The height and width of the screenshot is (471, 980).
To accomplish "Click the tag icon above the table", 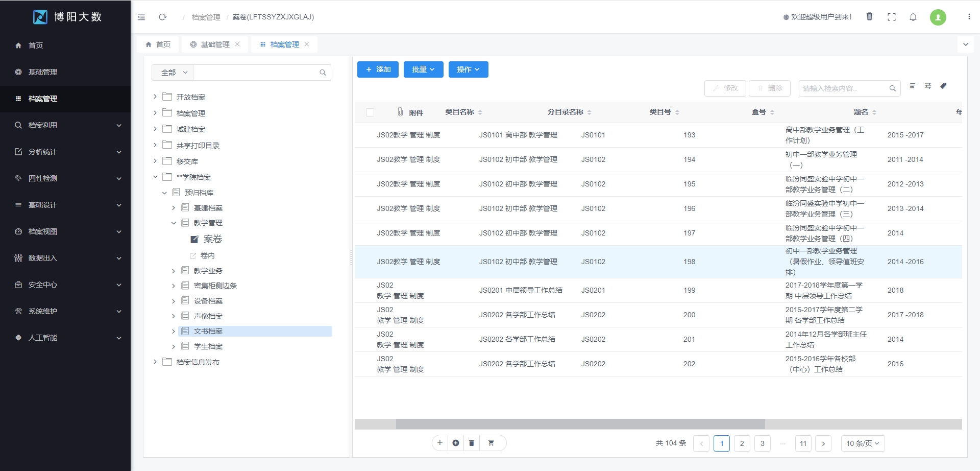I will (x=943, y=86).
